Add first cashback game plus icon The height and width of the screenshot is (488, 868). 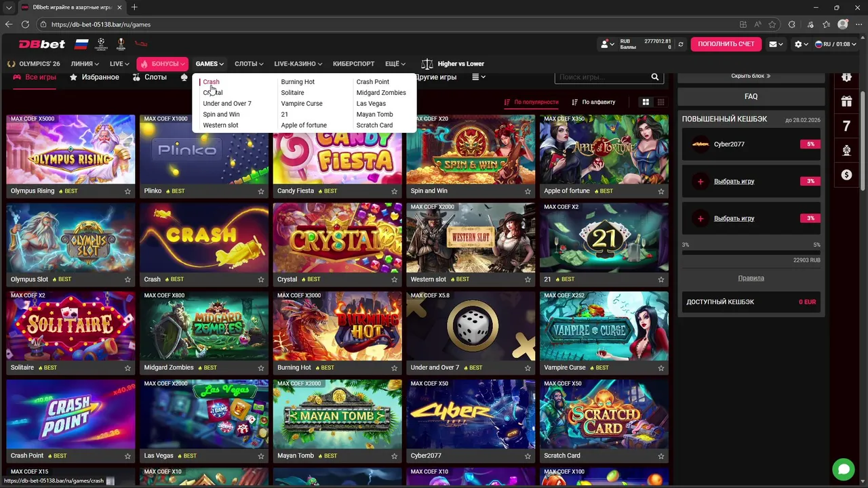coord(701,182)
